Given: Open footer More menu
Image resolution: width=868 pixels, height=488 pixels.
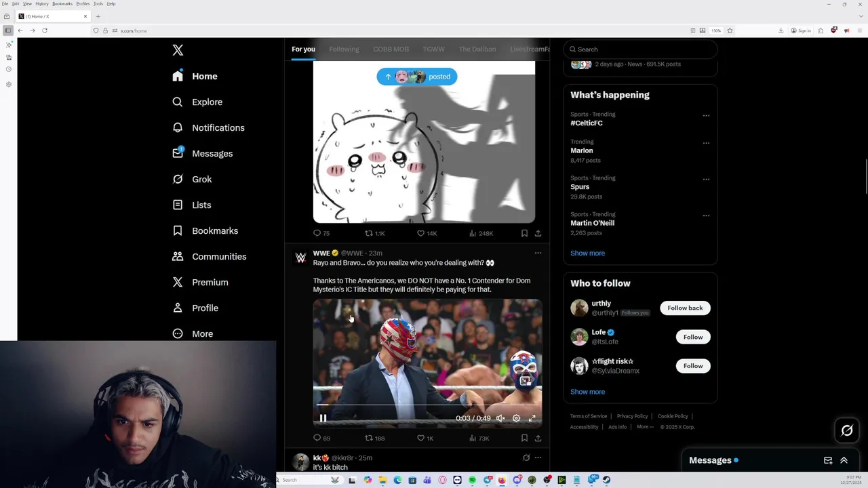Looking at the screenshot, I should coord(645,427).
